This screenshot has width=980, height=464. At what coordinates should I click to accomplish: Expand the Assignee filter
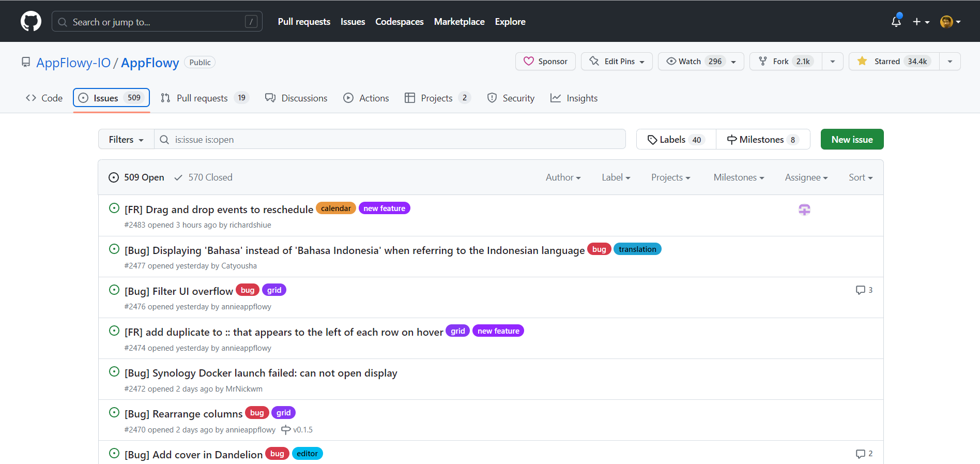point(806,177)
